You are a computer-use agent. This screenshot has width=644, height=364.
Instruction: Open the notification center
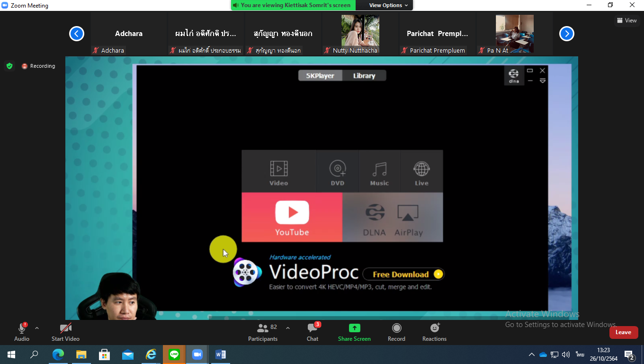[x=630, y=355]
